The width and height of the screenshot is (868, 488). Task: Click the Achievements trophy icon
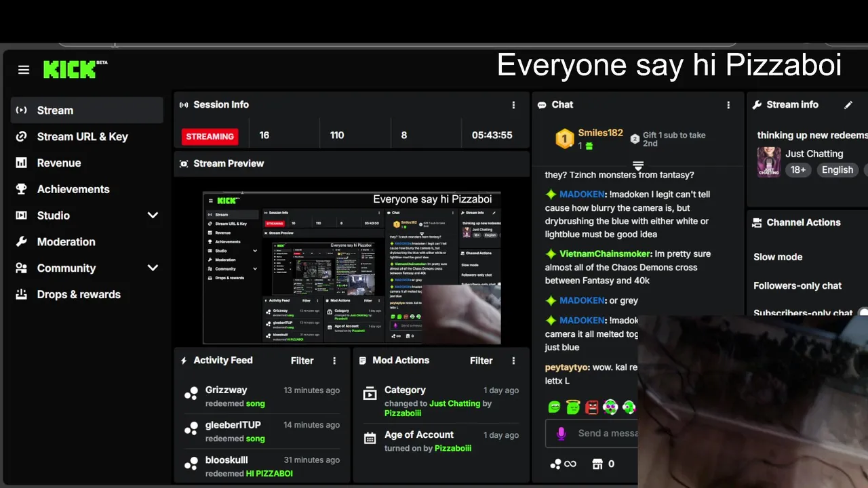(x=22, y=190)
